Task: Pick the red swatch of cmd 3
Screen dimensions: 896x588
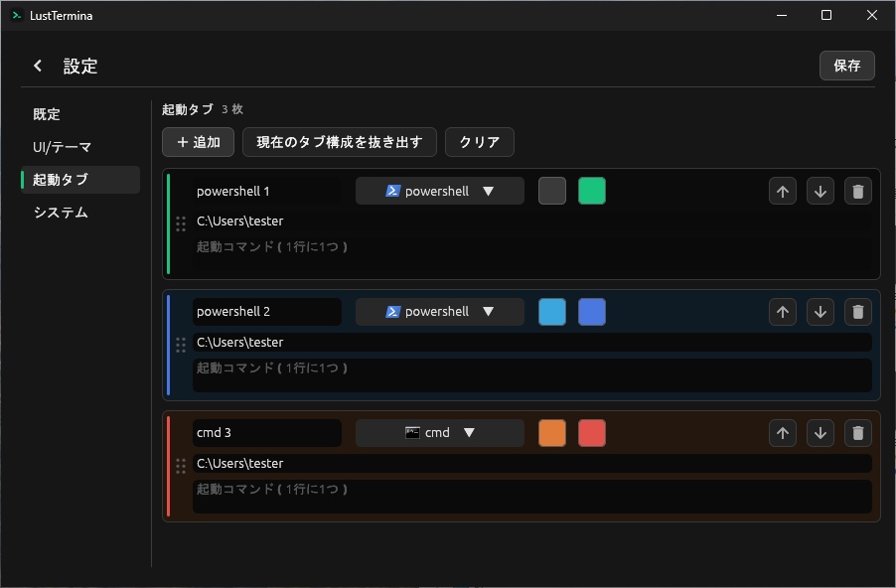Action: pyautogui.click(x=592, y=433)
